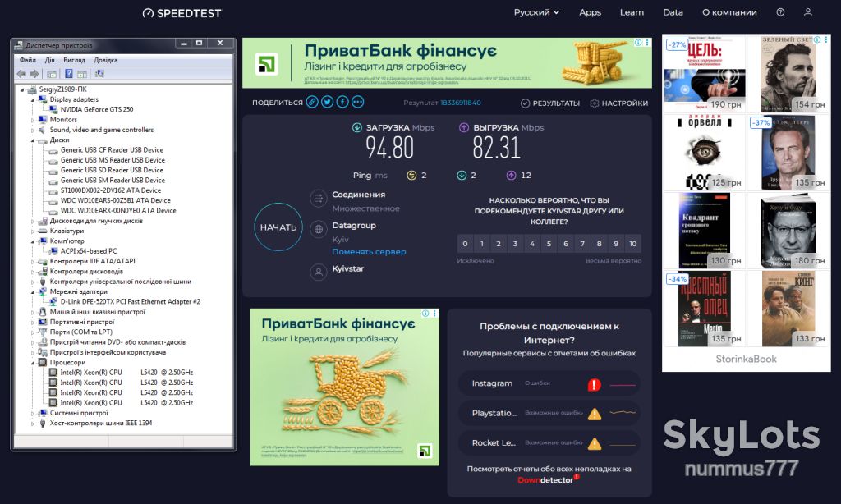Click ad info icon on top banner
The height and width of the screenshot is (504, 841).
[638, 43]
